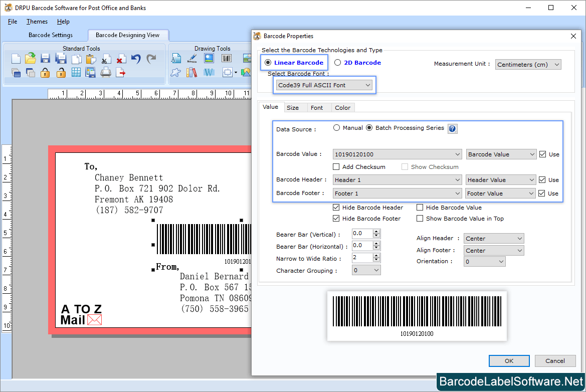Open the Themes menu
The image size is (586, 392).
pyautogui.click(x=37, y=22)
